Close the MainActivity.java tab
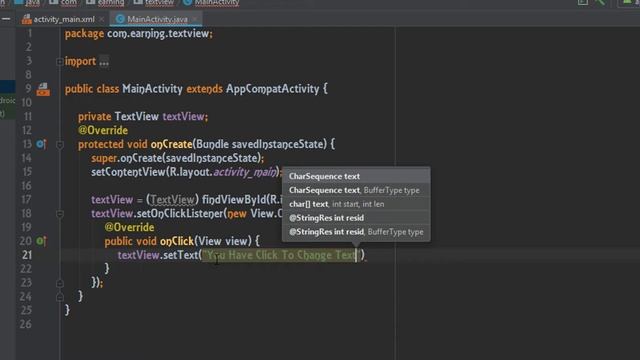The height and width of the screenshot is (360, 640). [x=195, y=19]
